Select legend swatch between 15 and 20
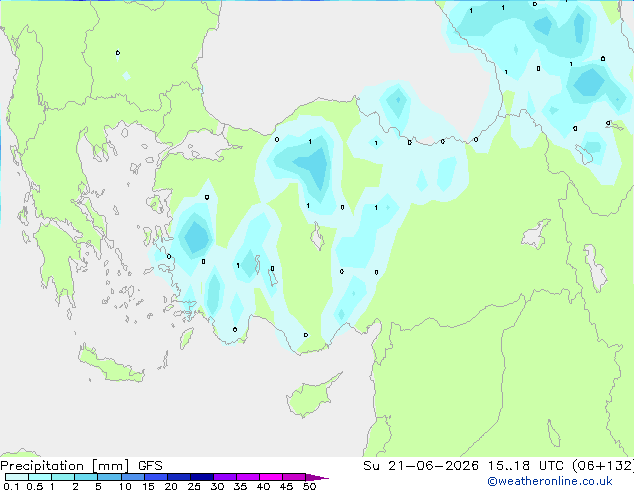Viewport: 634px width, 490px height. point(155,477)
